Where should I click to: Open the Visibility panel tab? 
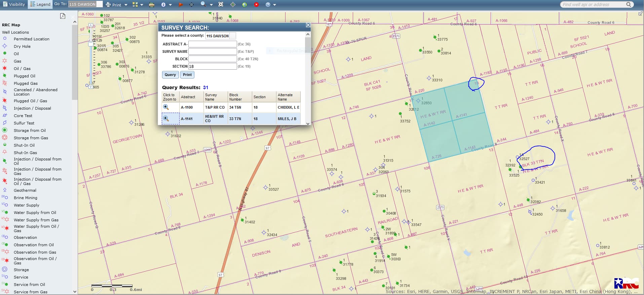(x=14, y=4)
